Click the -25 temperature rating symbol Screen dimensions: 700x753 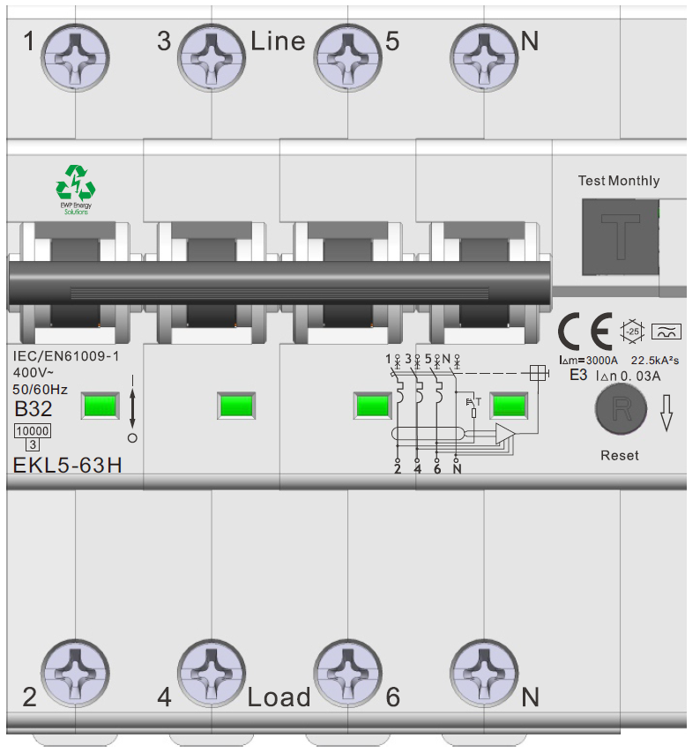[632, 331]
